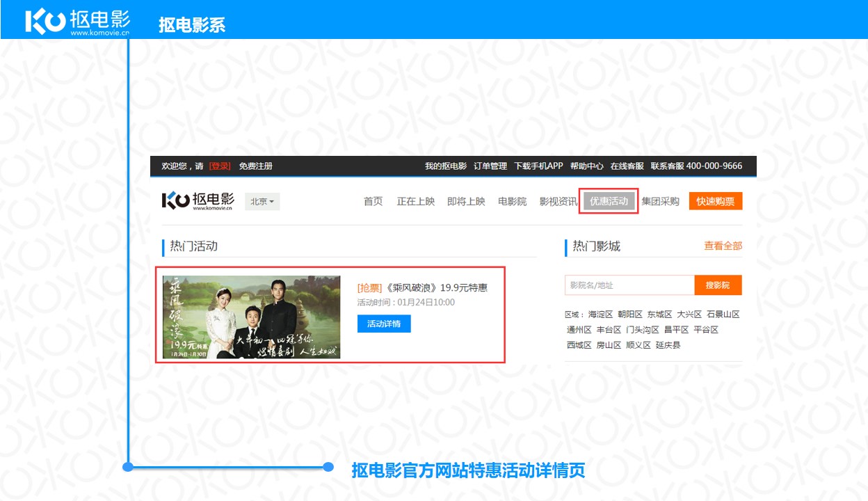Viewport: 868px width, 501px height.
Task: Open the 免费注册 registration link
Action: point(256,166)
